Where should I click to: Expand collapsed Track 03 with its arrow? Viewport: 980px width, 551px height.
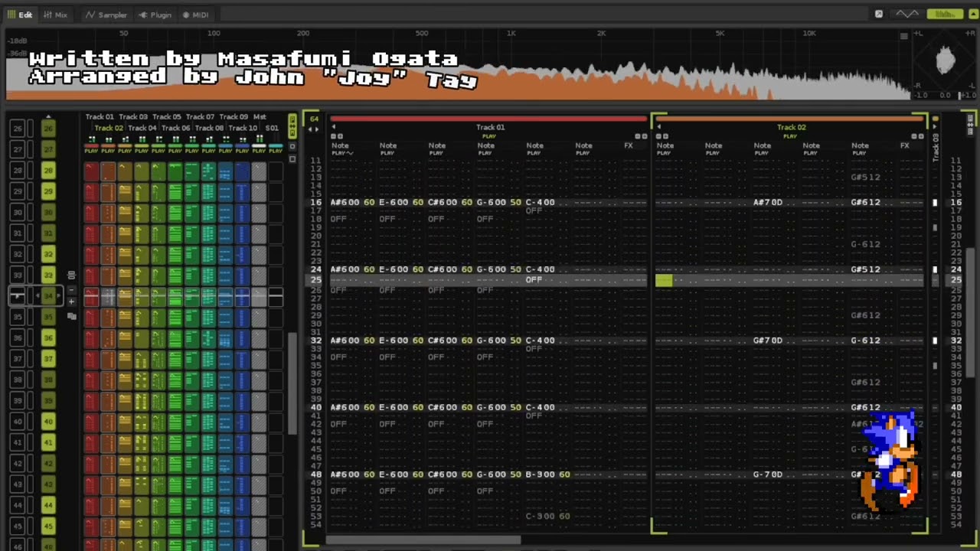click(935, 126)
